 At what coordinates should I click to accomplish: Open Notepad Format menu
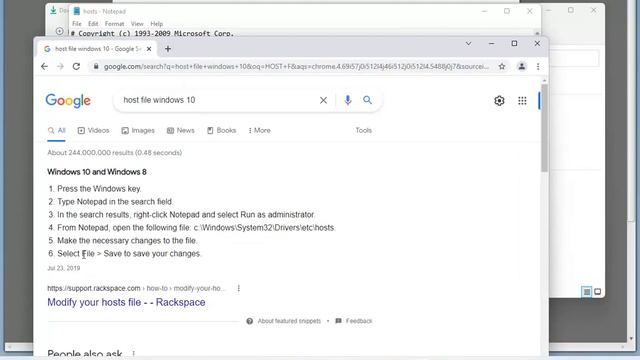click(x=114, y=24)
